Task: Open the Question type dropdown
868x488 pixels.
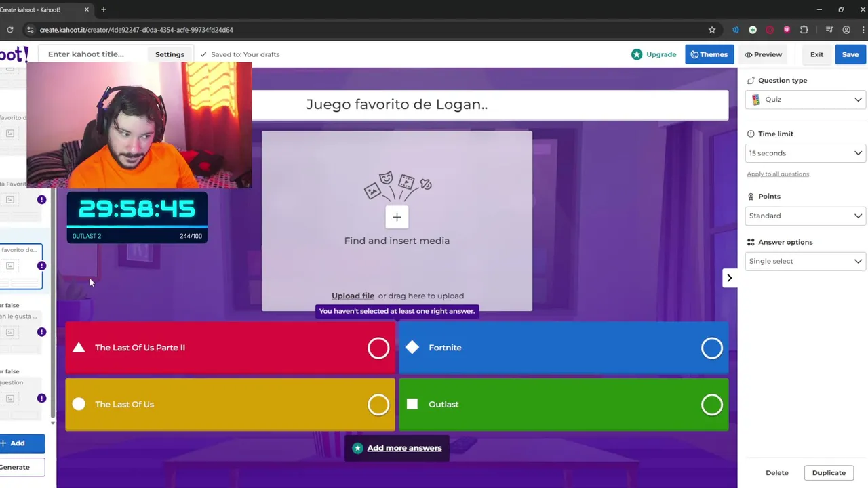Action: 806,100
